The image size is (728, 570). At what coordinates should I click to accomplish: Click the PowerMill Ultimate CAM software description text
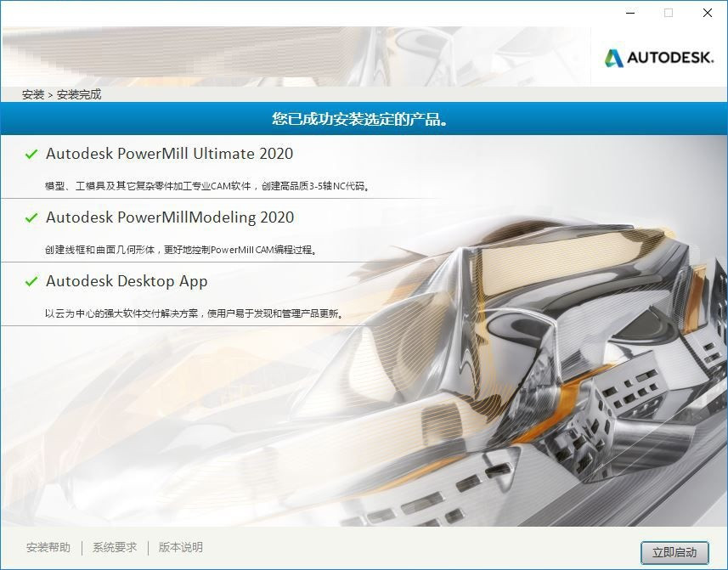coord(207,186)
